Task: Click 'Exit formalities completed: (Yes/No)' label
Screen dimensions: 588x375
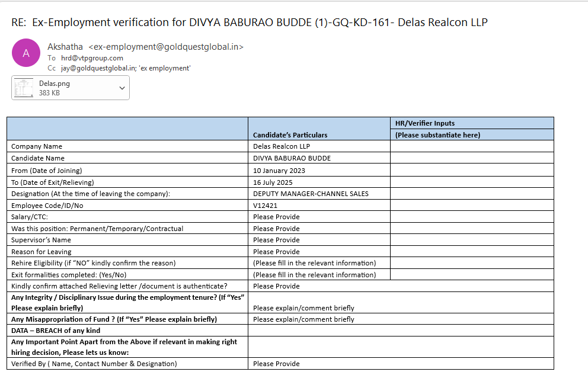Action: pyautogui.click(x=69, y=275)
